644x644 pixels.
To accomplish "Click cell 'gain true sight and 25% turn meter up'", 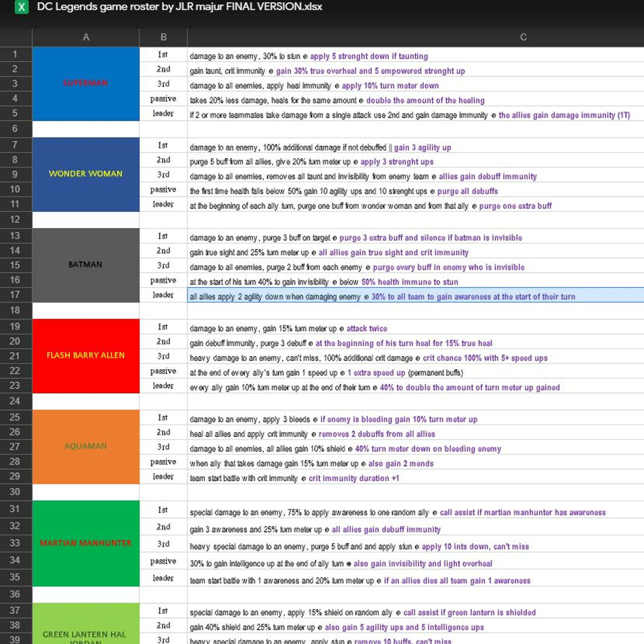I will pos(416,251).
